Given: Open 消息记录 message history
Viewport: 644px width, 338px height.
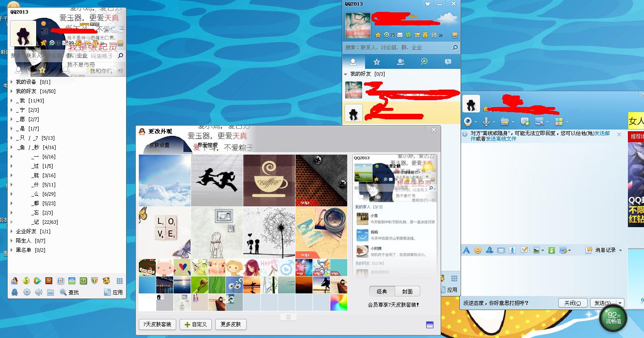Looking at the screenshot, I should (601, 250).
